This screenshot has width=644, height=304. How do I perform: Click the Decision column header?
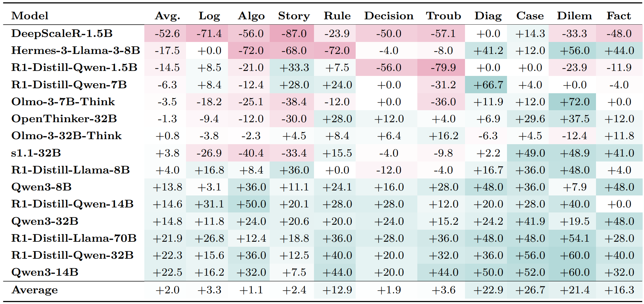[389, 16]
